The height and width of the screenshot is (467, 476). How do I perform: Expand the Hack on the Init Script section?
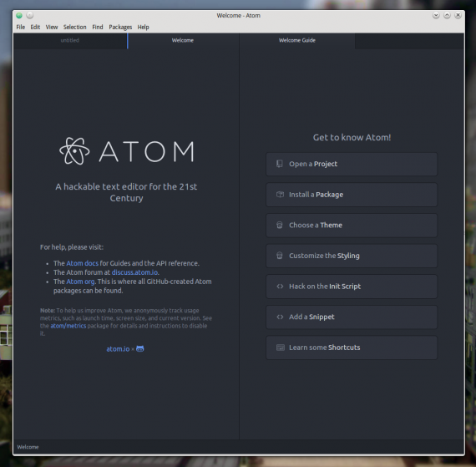click(352, 287)
